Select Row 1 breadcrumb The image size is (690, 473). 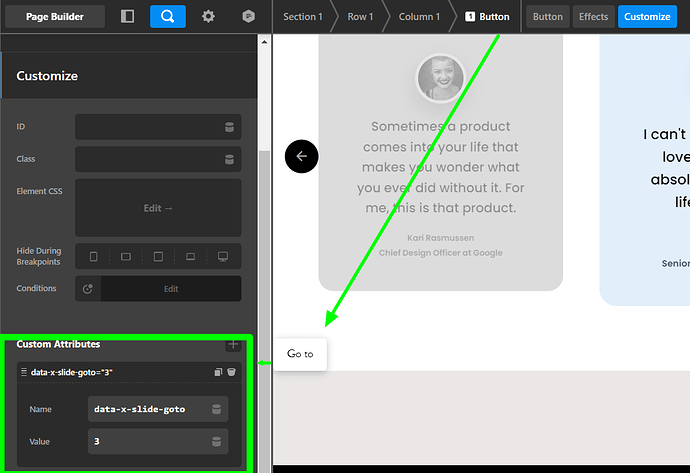pos(360,17)
